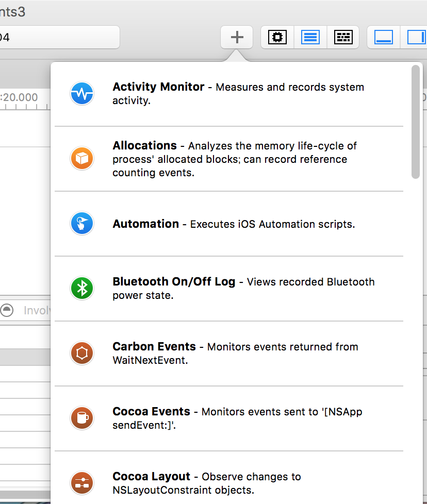Click the instrument library scrollbar
The height and width of the screenshot is (504, 427).
pyautogui.click(x=416, y=122)
